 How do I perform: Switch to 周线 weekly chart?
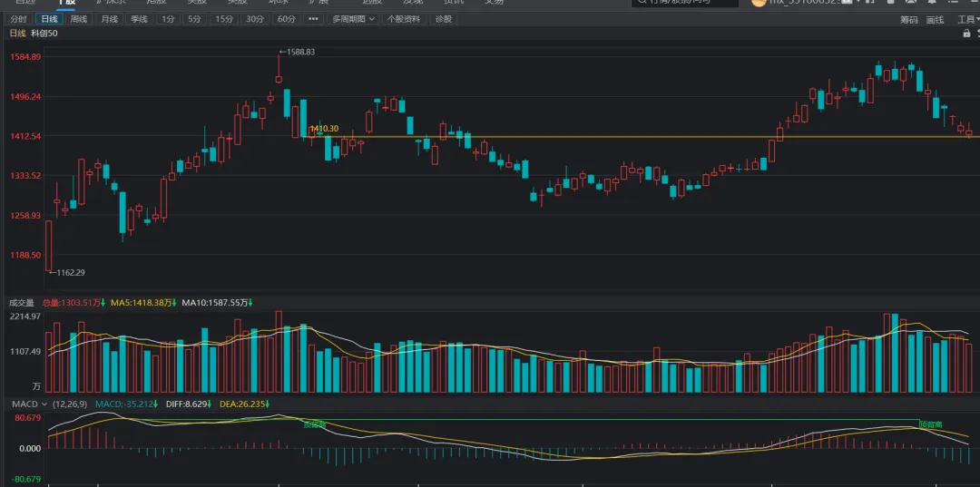pos(79,19)
